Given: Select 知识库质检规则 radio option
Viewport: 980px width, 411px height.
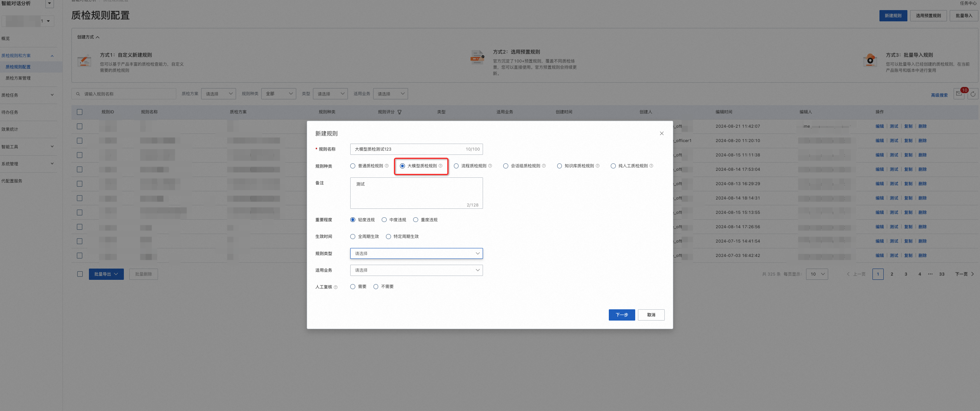Looking at the screenshot, I should [560, 166].
